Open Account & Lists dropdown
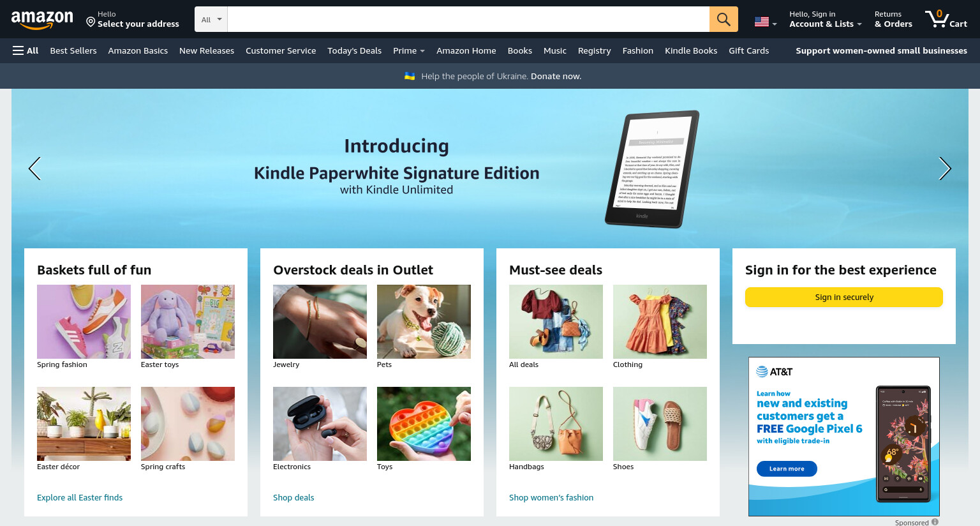This screenshot has height=526, width=980. [825, 19]
